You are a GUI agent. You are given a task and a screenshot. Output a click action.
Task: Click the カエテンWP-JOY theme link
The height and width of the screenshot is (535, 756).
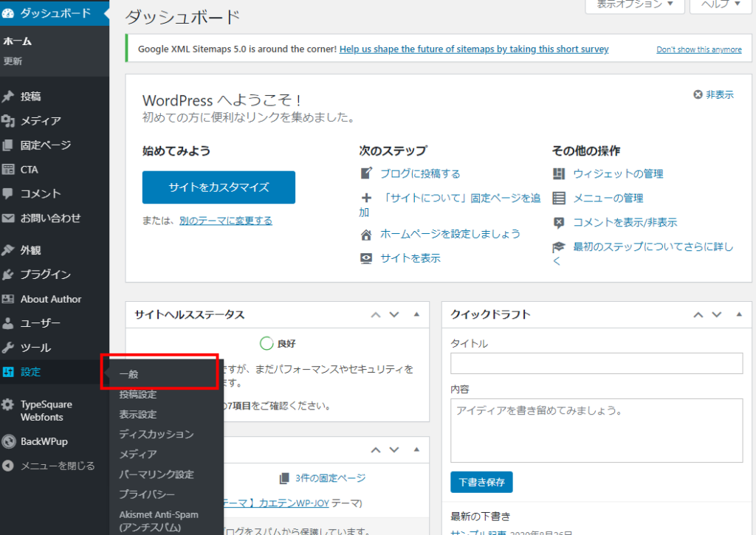277,503
